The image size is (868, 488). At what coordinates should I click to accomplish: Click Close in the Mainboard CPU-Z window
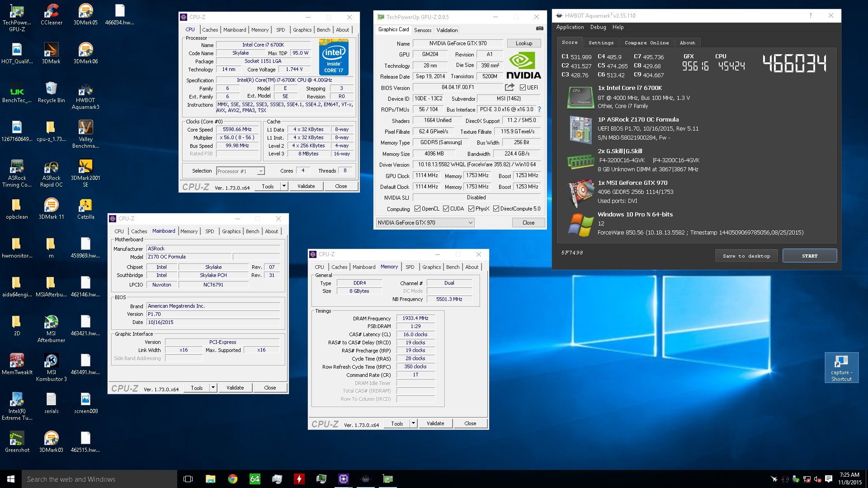point(270,388)
